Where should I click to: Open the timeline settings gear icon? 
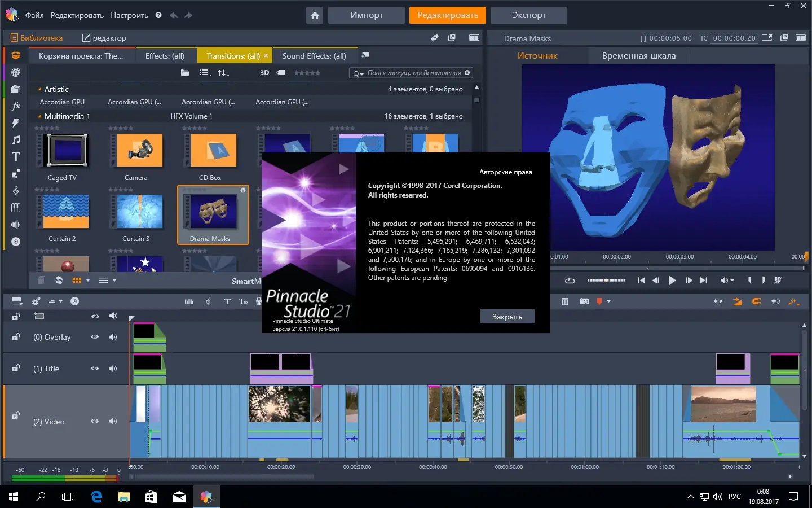(x=36, y=301)
